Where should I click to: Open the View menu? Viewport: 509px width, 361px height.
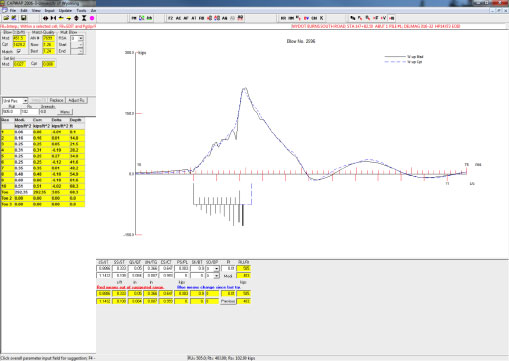(x=36, y=11)
